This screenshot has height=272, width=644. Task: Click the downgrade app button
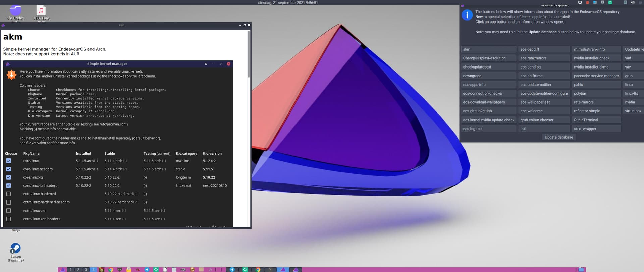click(488, 76)
